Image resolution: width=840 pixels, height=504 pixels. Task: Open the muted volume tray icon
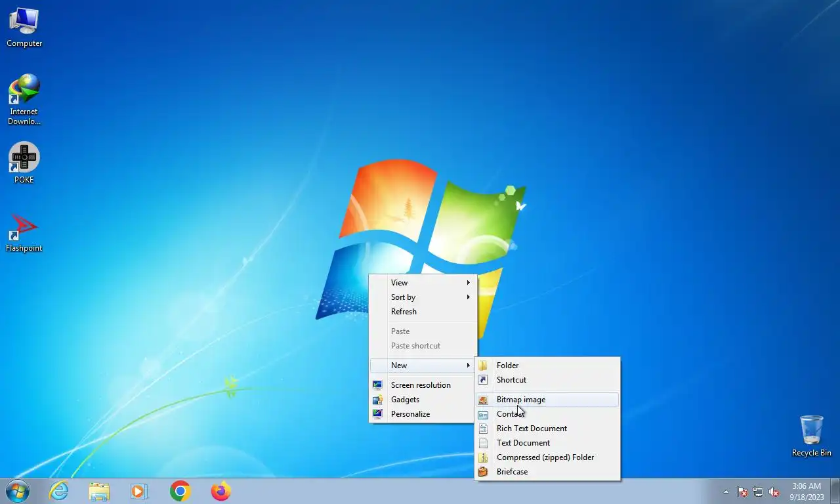(x=774, y=492)
